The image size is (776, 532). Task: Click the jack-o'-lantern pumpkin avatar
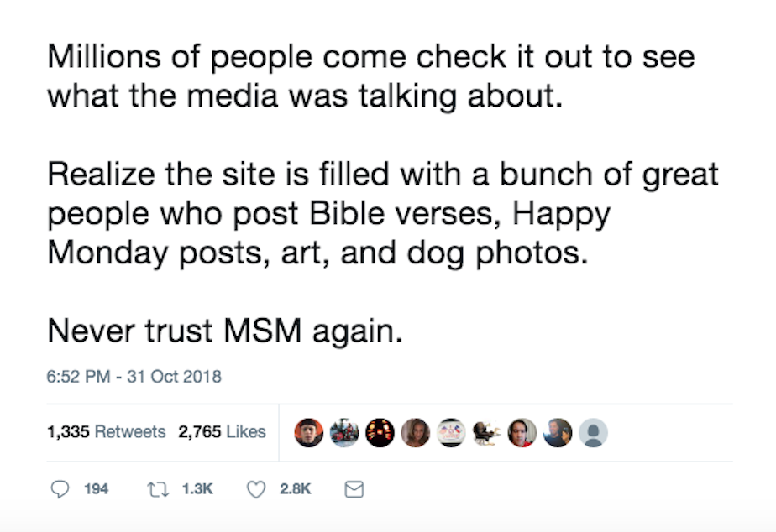380,432
